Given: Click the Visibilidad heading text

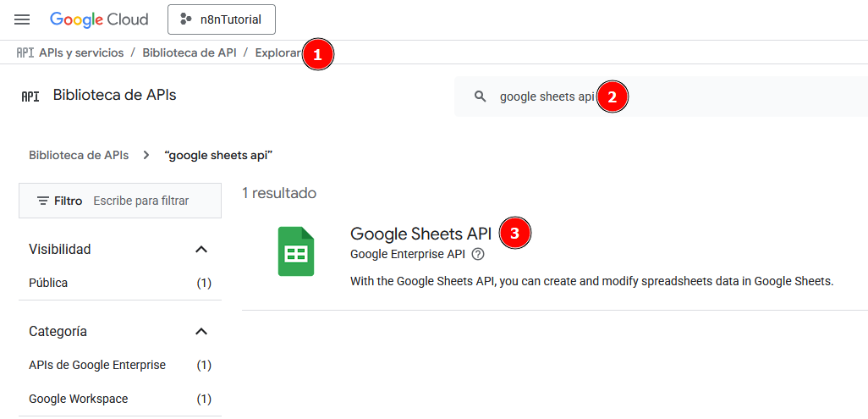Looking at the screenshot, I should tap(60, 250).
